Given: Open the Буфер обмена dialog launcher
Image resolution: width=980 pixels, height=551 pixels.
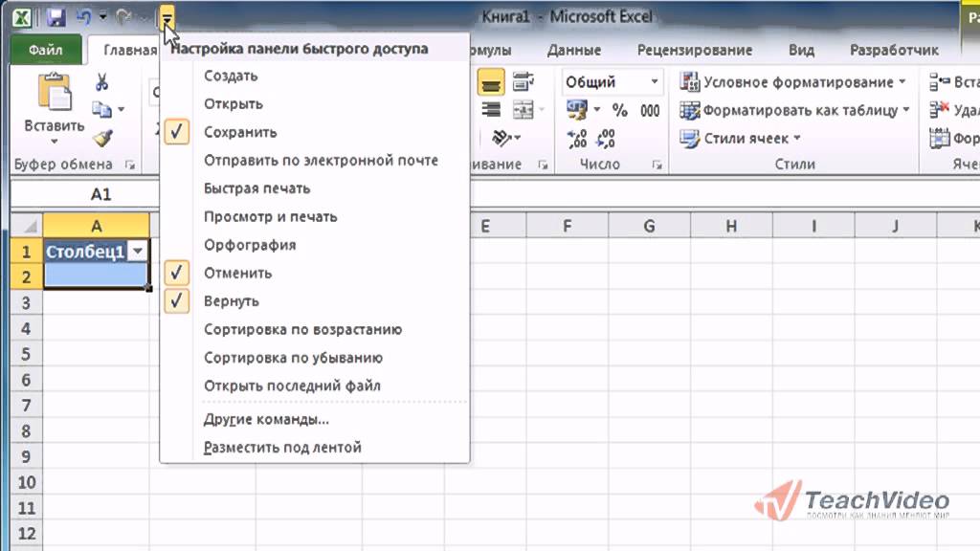Looking at the screenshot, I should [130, 165].
